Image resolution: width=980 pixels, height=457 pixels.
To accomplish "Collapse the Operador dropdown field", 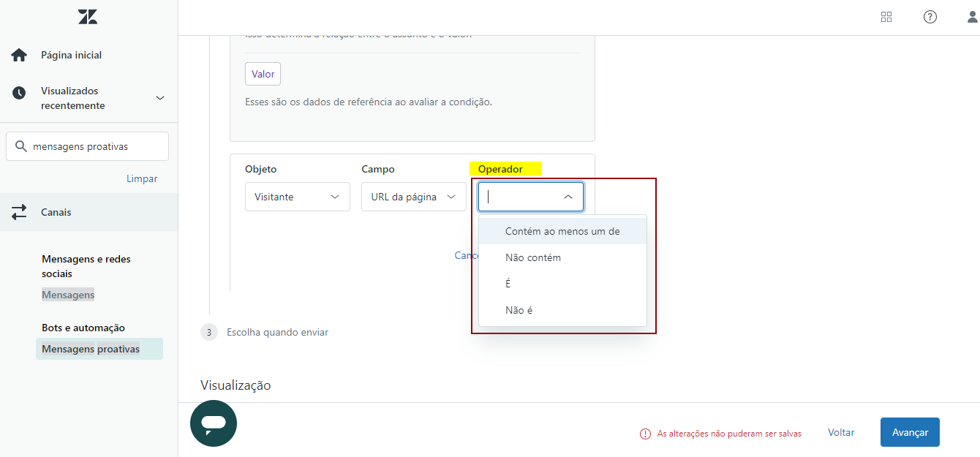I will (568, 197).
